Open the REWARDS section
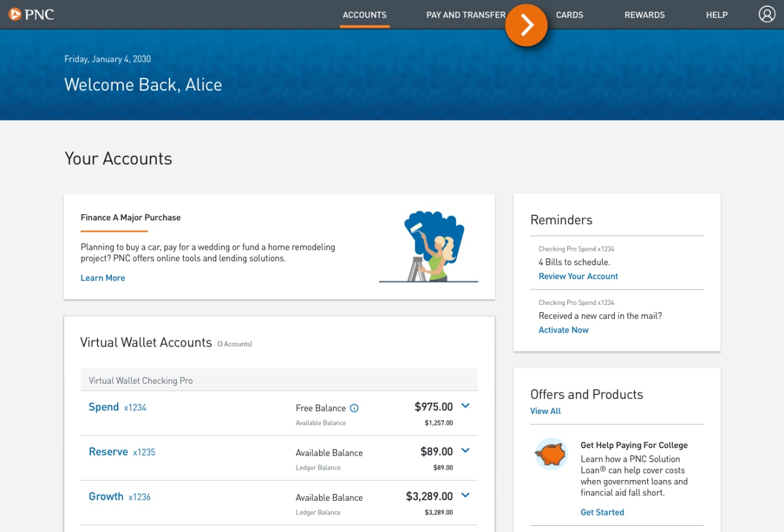The width and height of the screenshot is (784, 532). point(644,15)
